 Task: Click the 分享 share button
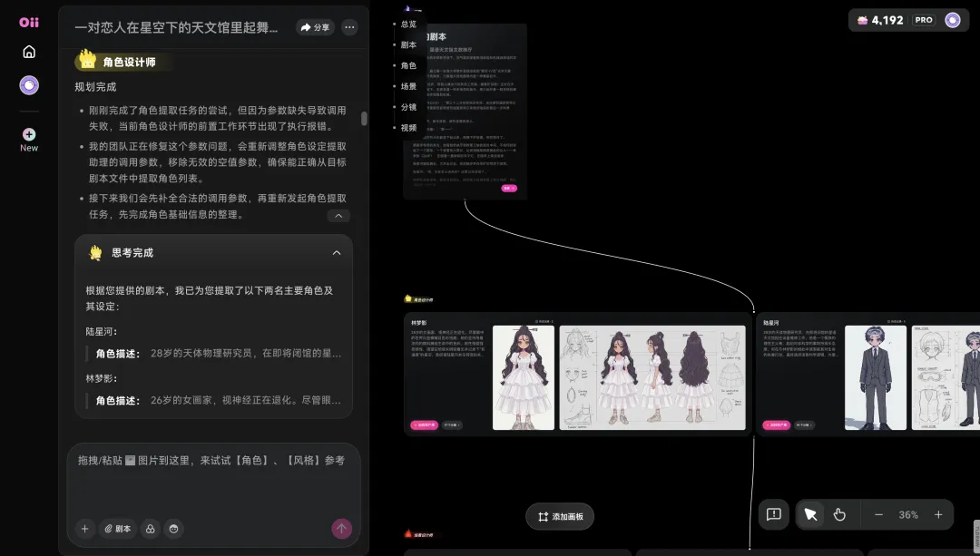click(x=315, y=27)
